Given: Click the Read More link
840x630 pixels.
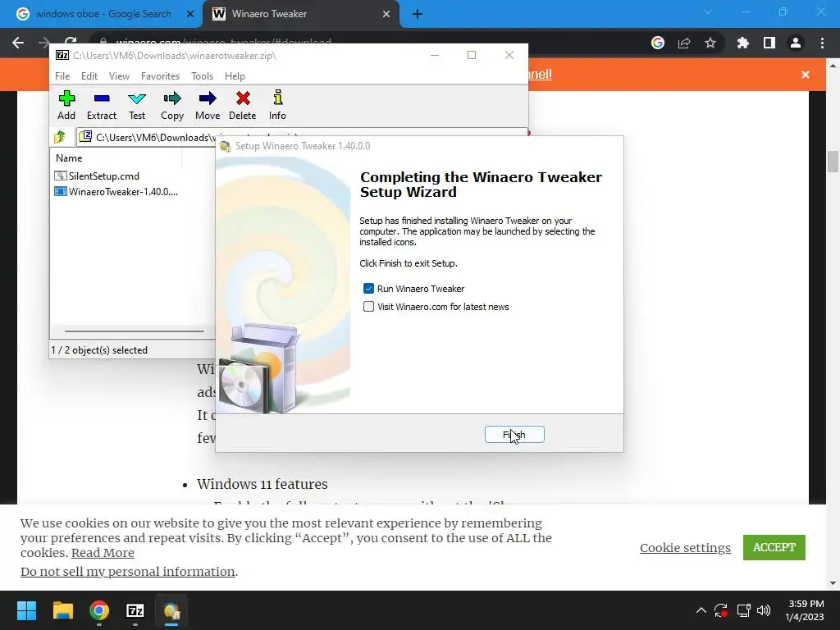Looking at the screenshot, I should [103, 552].
